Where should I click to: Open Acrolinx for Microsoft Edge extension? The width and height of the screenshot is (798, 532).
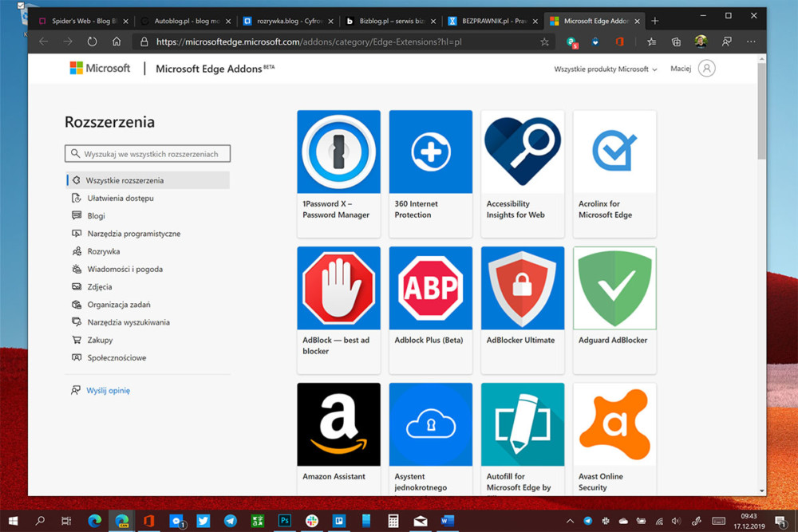[x=614, y=173]
